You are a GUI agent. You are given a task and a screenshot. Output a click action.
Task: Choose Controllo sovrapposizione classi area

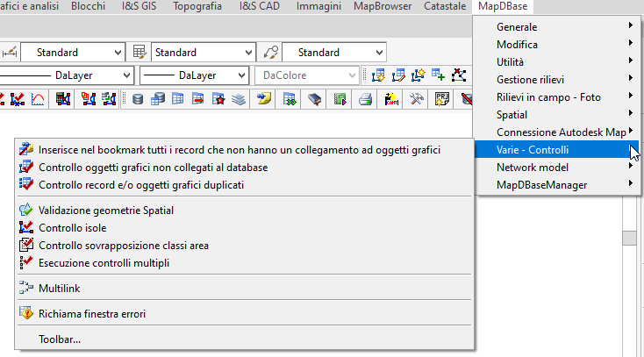click(x=245, y=246)
